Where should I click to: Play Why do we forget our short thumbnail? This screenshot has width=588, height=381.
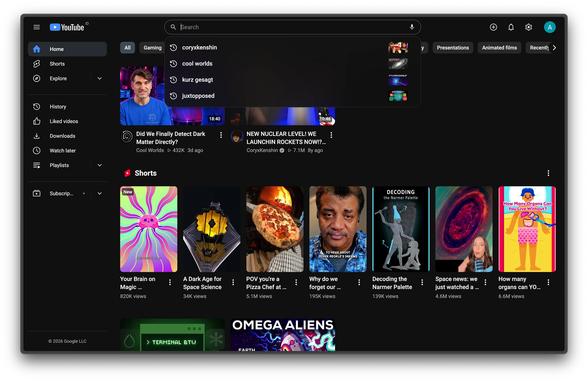tap(338, 229)
